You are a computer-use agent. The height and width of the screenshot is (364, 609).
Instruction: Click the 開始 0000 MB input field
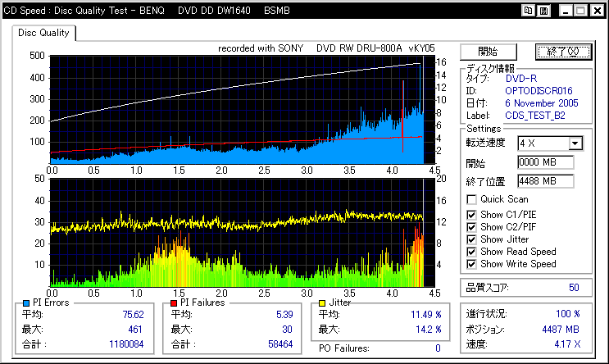click(x=545, y=162)
